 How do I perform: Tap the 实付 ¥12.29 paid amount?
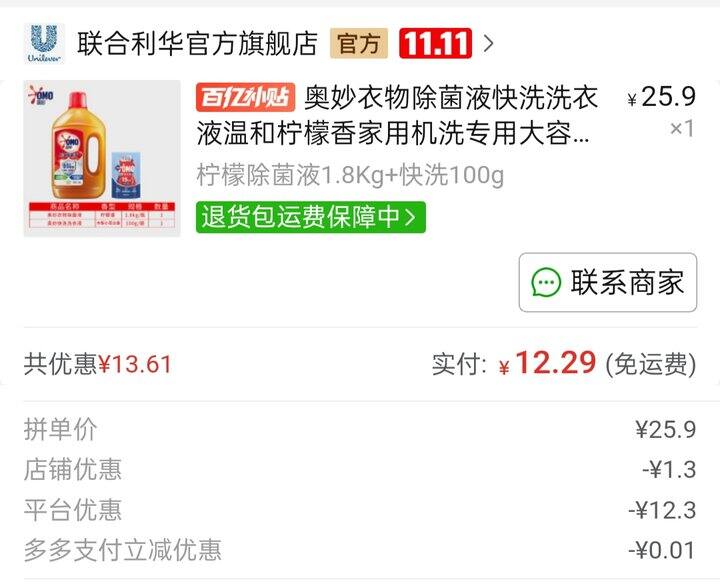563,364
